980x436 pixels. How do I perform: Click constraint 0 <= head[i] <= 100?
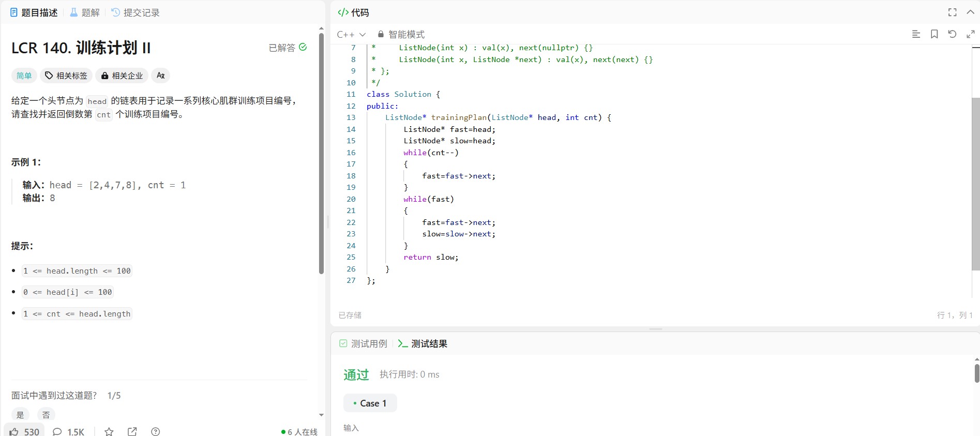point(68,292)
